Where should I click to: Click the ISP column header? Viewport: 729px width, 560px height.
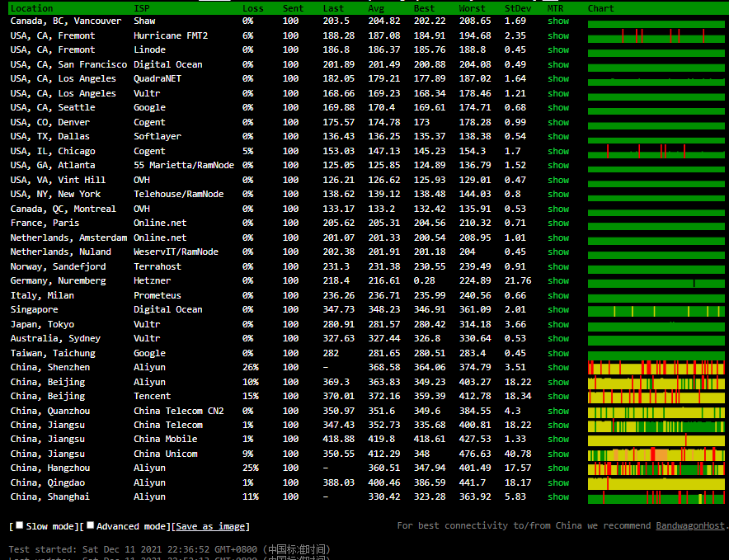pyautogui.click(x=142, y=8)
